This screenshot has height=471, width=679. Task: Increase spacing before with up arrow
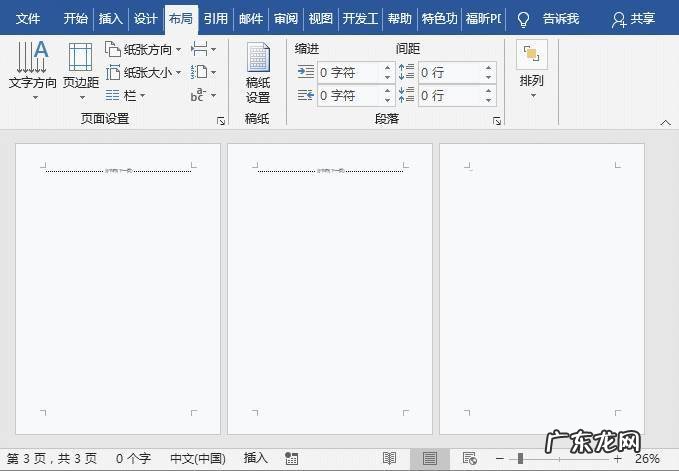[488, 68]
